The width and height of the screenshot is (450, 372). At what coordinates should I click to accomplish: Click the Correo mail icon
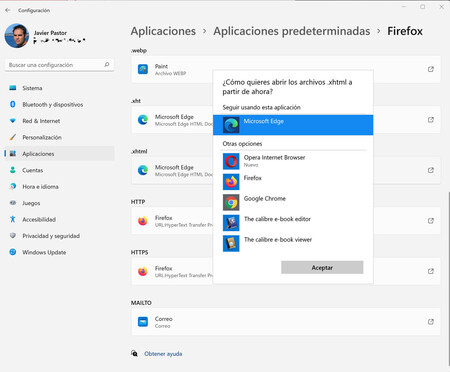143,322
